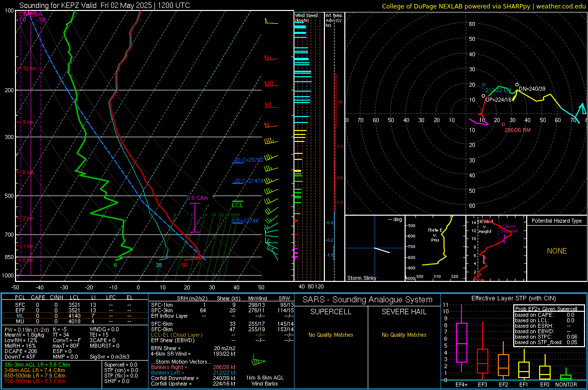Click the SUPERCELL analogue column header
The width and height of the screenshot is (588, 390).
point(331,312)
